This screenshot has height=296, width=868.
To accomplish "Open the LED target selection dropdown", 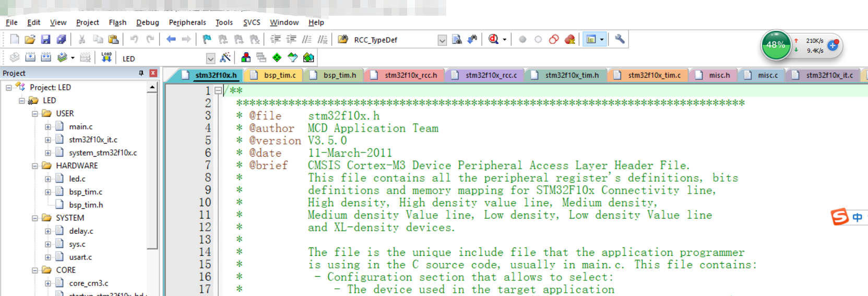I will [x=210, y=58].
